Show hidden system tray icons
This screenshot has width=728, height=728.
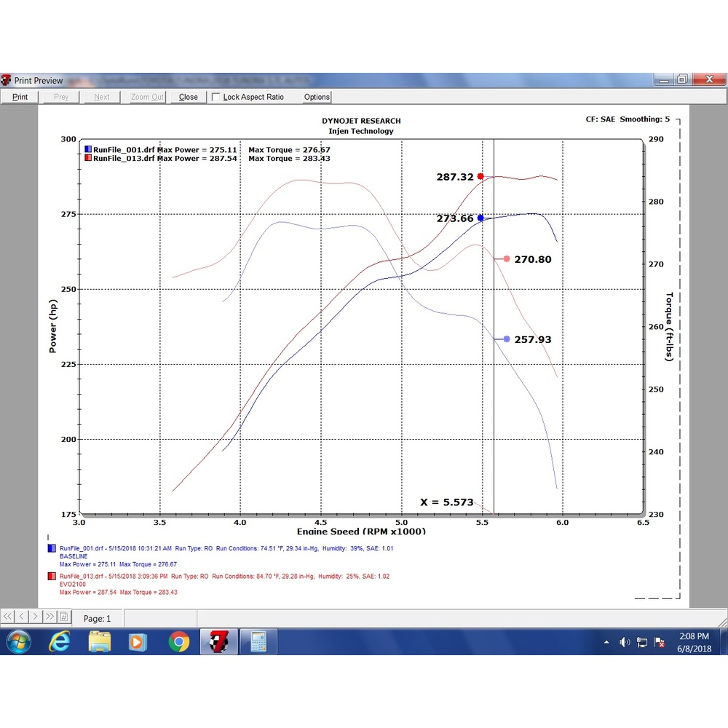606,643
